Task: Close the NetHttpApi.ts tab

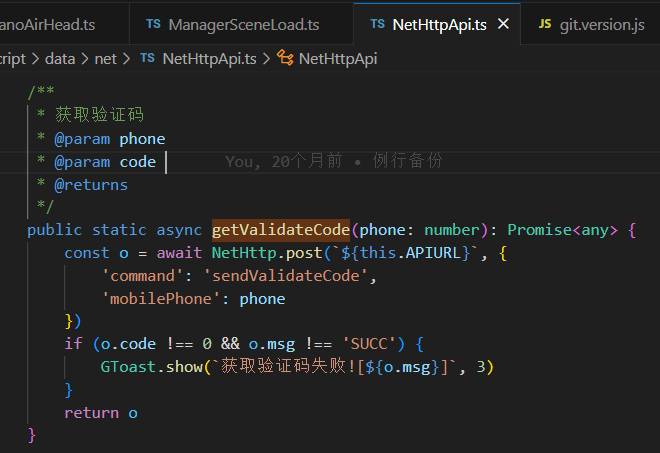Action: pos(503,23)
